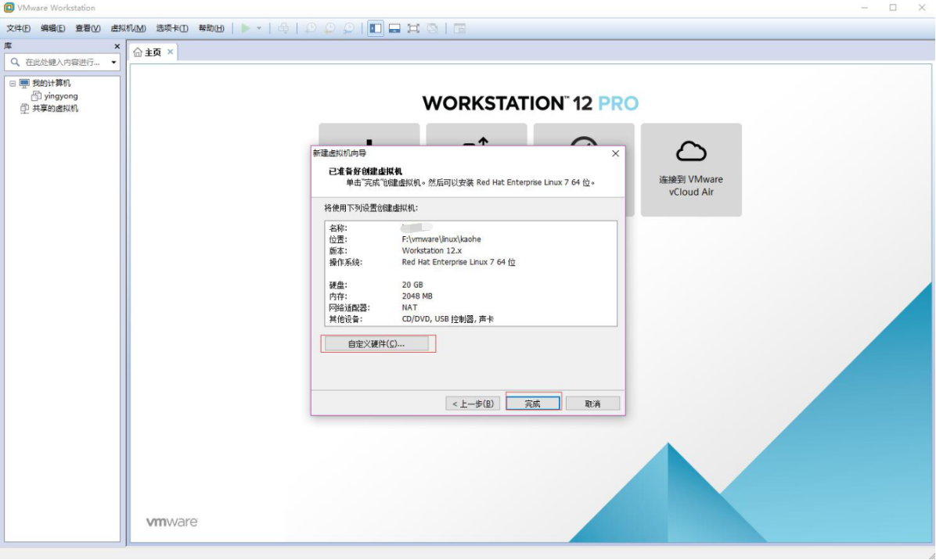Click the send Ctrl+Alt+Del toolbar icon

tap(283, 28)
